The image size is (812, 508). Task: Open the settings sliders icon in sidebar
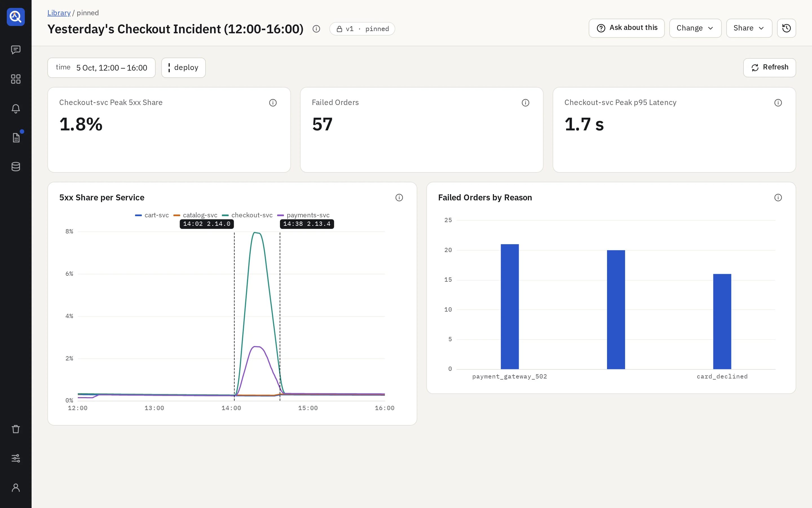click(x=16, y=458)
